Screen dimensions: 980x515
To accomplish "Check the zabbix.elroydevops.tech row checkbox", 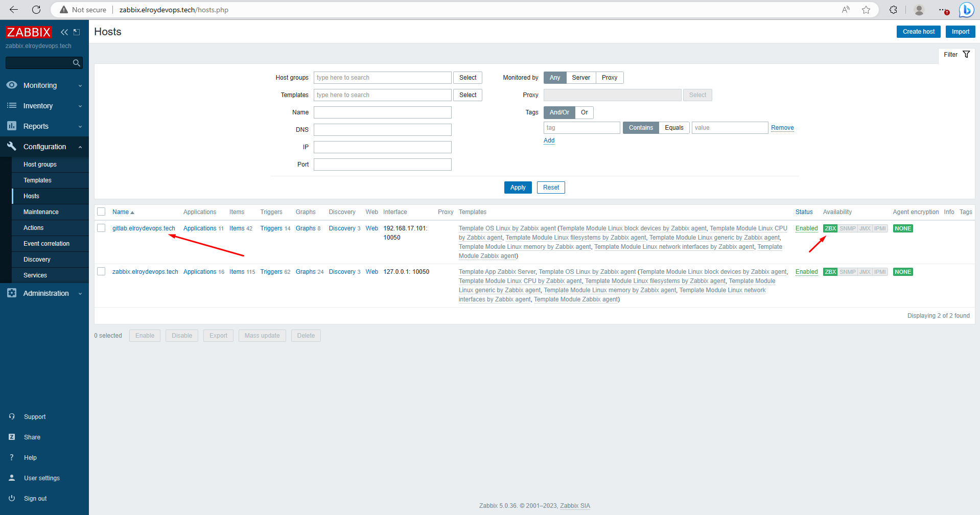I will 101,271.
